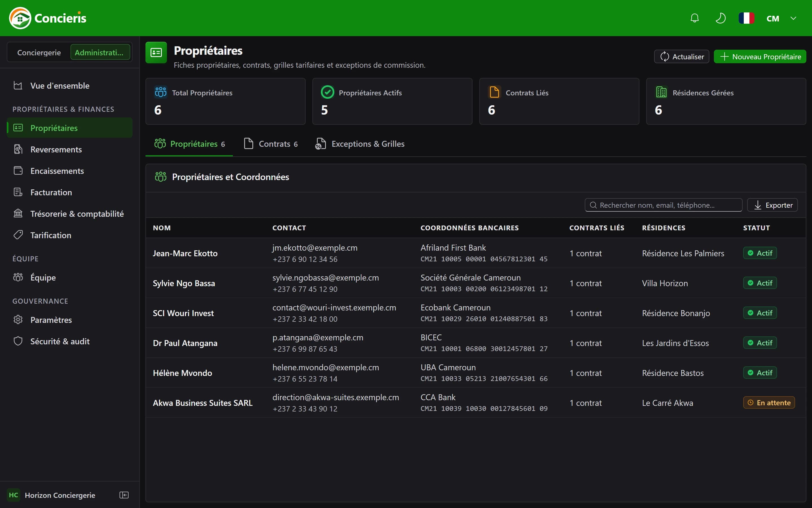Click the Sécurité & audit shield icon
This screenshot has height=508, width=812.
coord(18,341)
